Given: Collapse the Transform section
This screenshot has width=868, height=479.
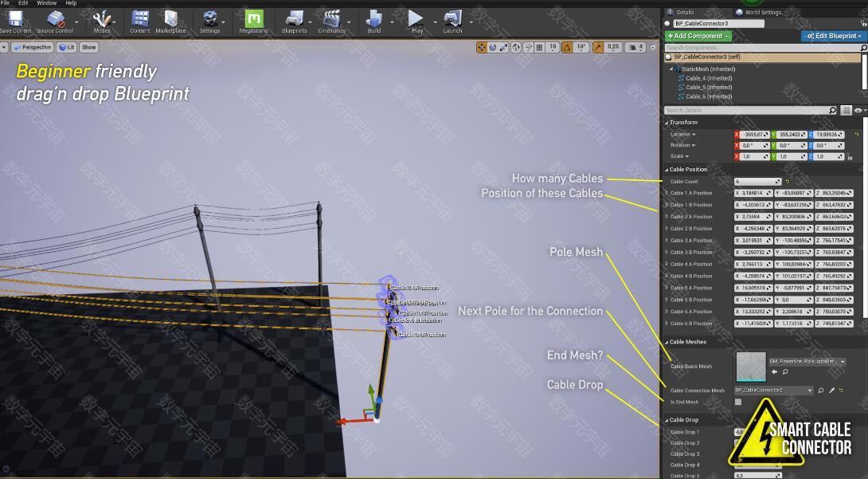Looking at the screenshot, I should [667, 123].
